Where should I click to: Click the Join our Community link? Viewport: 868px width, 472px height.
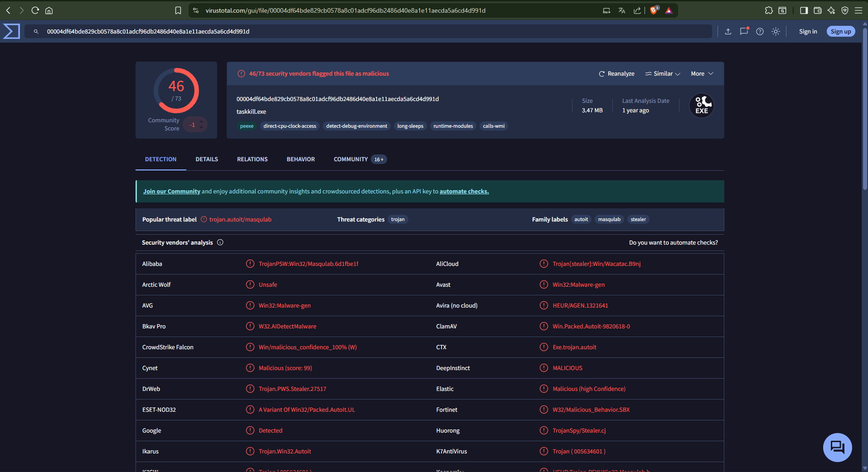(172, 191)
